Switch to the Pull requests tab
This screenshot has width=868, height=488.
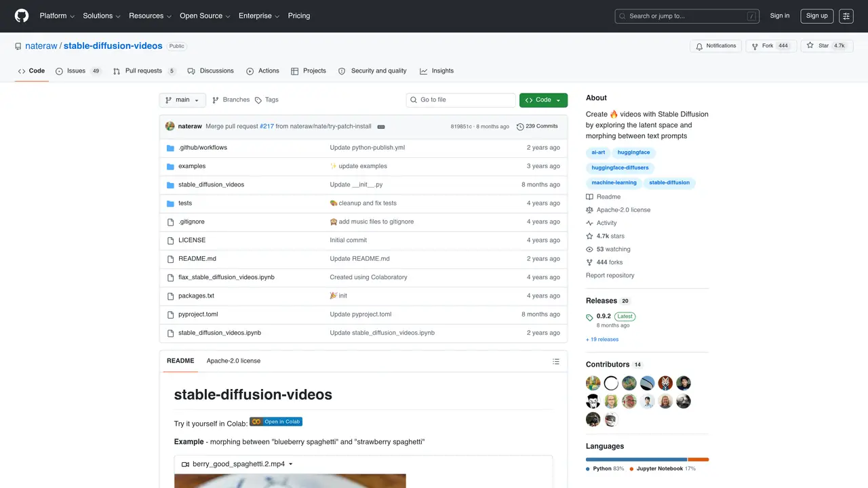pos(144,70)
